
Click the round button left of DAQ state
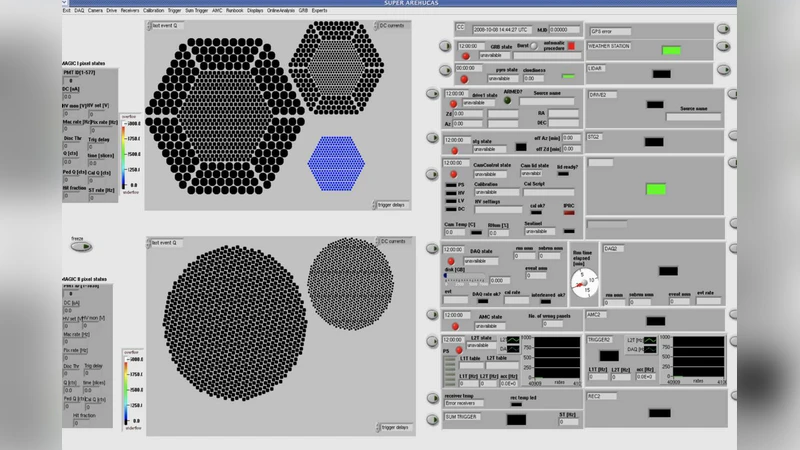coord(434,251)
